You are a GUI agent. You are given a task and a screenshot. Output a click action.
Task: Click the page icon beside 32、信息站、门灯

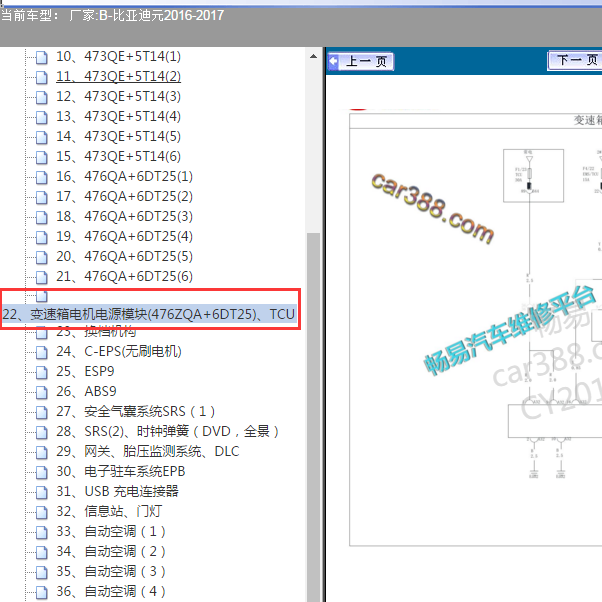pos(41,512)
